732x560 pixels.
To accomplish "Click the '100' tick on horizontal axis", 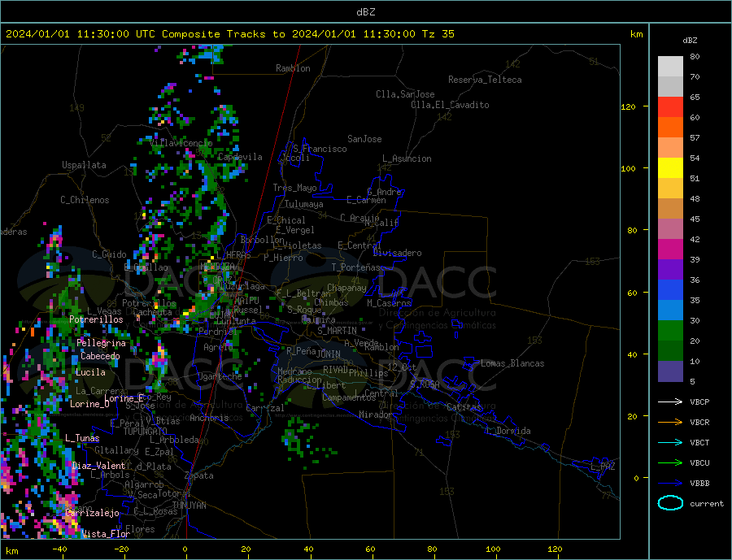I will (x=493, y=549).
